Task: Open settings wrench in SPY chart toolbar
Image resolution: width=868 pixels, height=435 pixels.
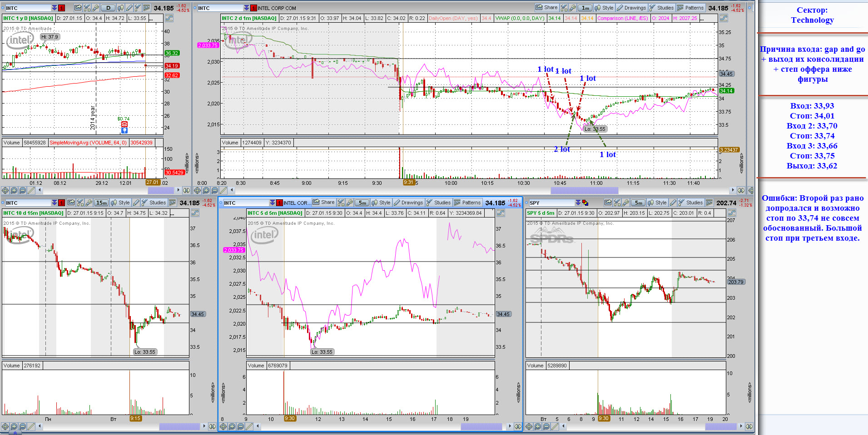Action: pos(626,203)
